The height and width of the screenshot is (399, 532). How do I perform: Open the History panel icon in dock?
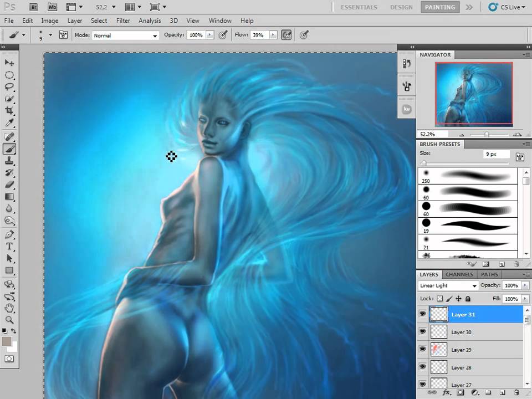click(x=406, y=63)
